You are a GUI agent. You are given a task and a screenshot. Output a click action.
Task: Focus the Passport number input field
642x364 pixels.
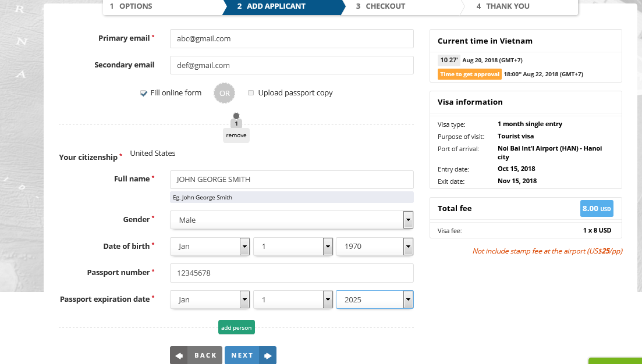tap(292, 273)
